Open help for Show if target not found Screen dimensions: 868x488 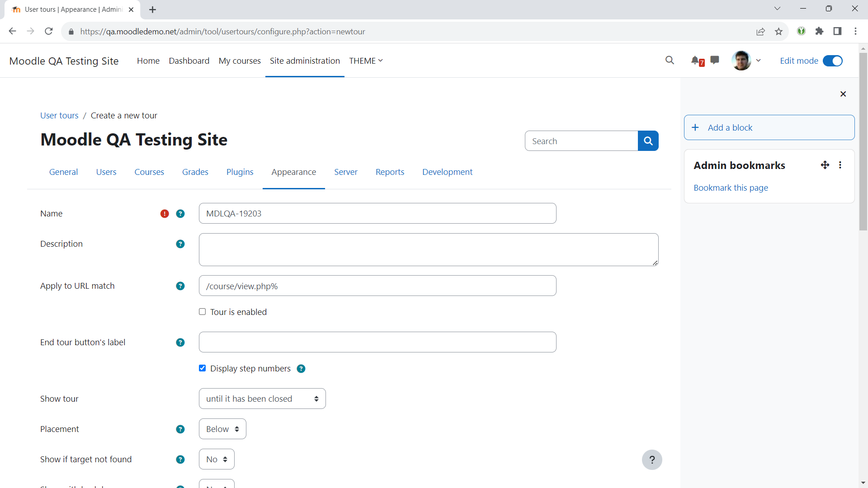180,460
